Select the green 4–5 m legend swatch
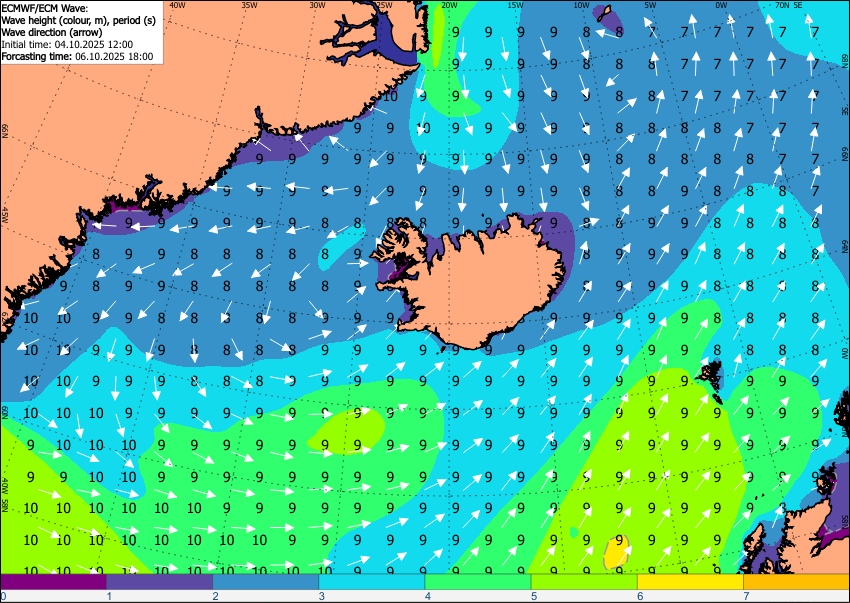850x603 pixels. click(478, 582)
